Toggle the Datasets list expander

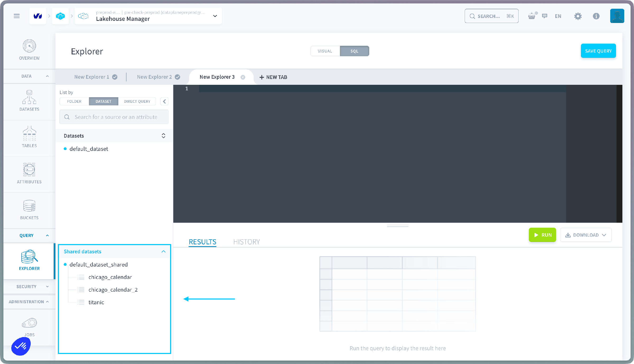164,136
